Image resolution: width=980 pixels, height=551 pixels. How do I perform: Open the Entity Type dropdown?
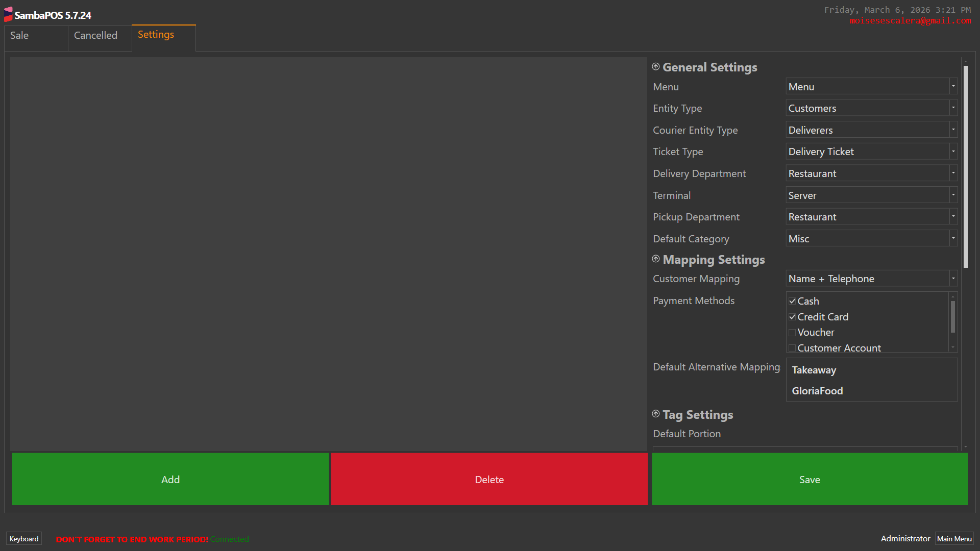952,108
